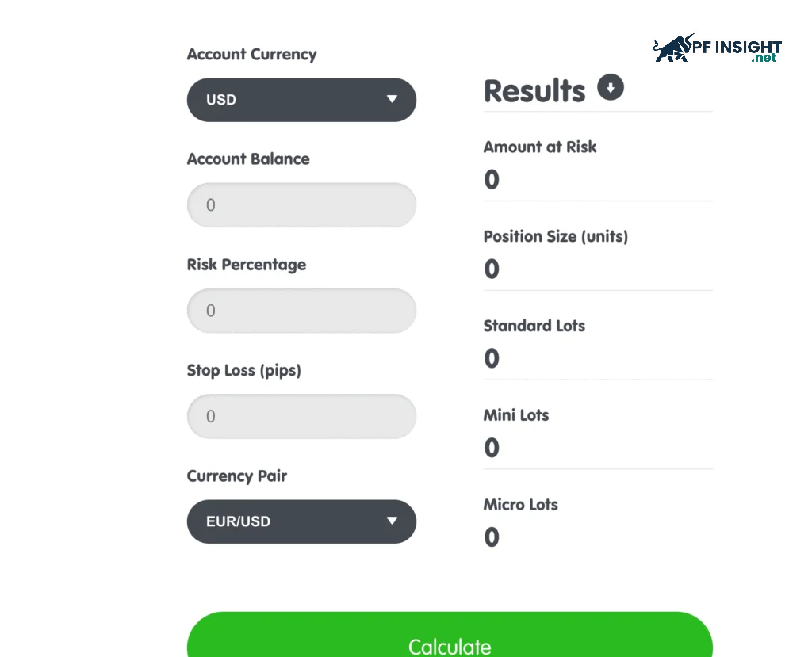Screen dimensions: 812x657
Task: Click the Micro Lots result value
Action: [492, 538]
